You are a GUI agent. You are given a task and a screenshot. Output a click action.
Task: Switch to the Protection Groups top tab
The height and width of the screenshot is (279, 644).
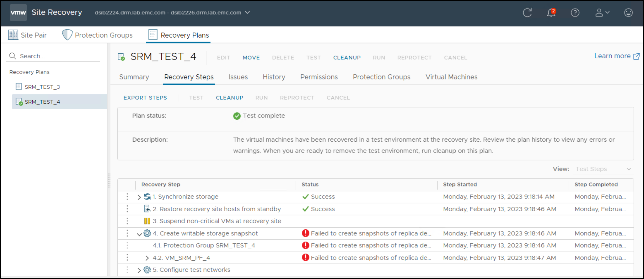point(97,35)
